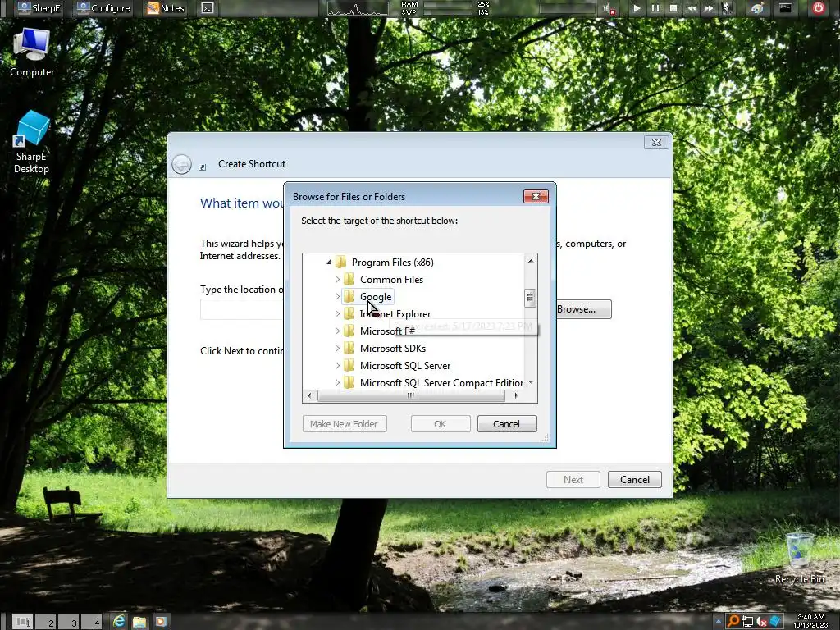Select the Internet Explorer folder

tap(395, 313)
